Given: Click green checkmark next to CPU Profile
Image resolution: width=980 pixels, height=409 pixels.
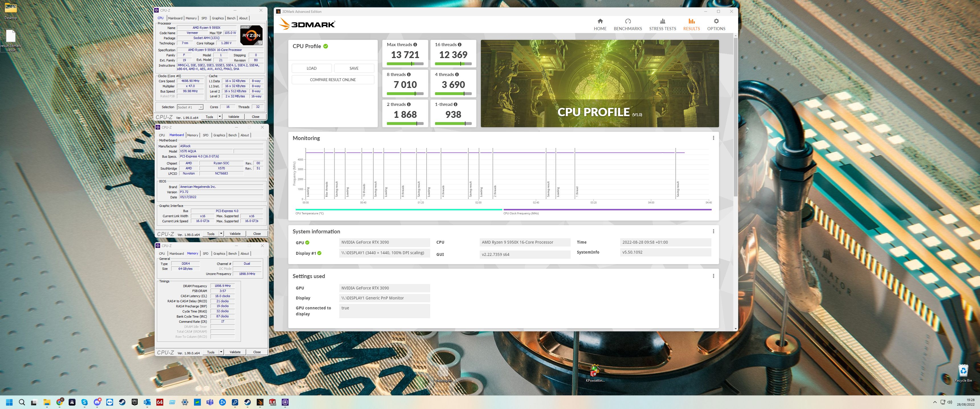Looking at the screenshot, I should 326,46.
